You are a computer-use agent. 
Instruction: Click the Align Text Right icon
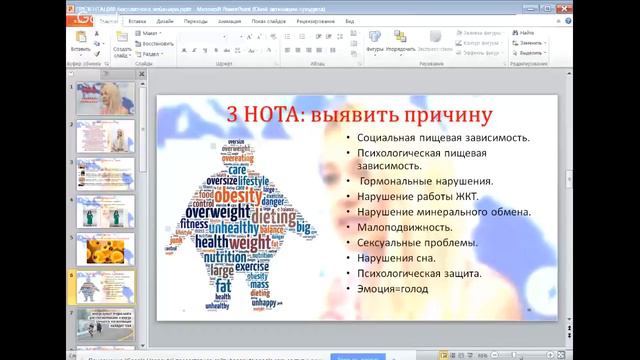pyautogui.click(x=309, y=50)
